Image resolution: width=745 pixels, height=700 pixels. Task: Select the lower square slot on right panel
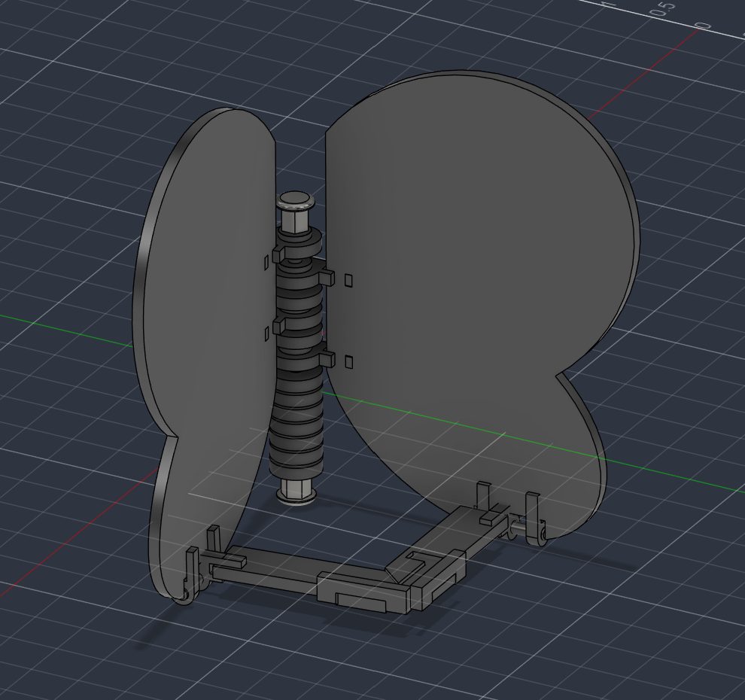coord(348,361)
